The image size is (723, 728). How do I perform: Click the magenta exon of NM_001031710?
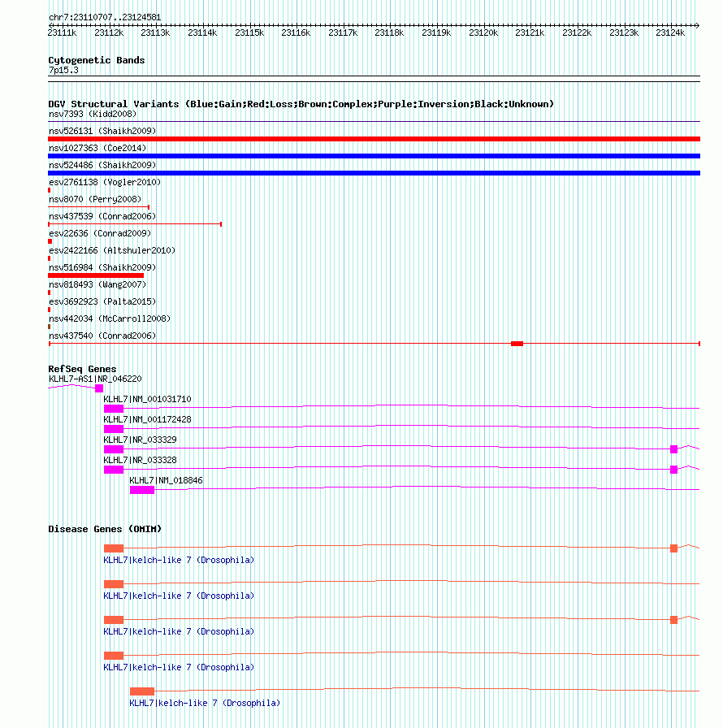tap(114, 409)
